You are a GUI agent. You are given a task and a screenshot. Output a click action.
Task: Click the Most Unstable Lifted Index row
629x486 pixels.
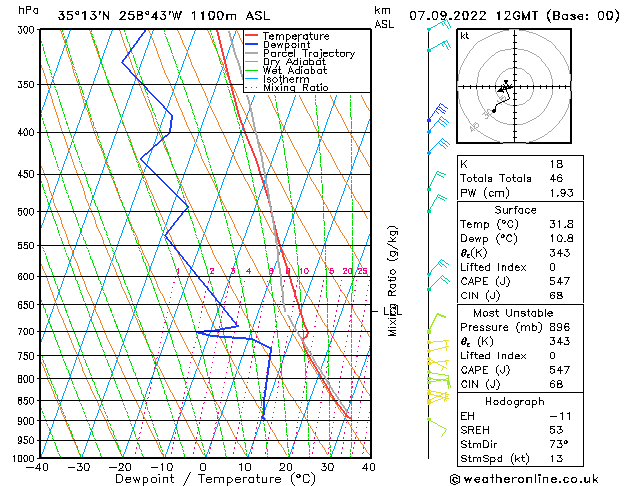pyautogui.click(x=520, y=356)
